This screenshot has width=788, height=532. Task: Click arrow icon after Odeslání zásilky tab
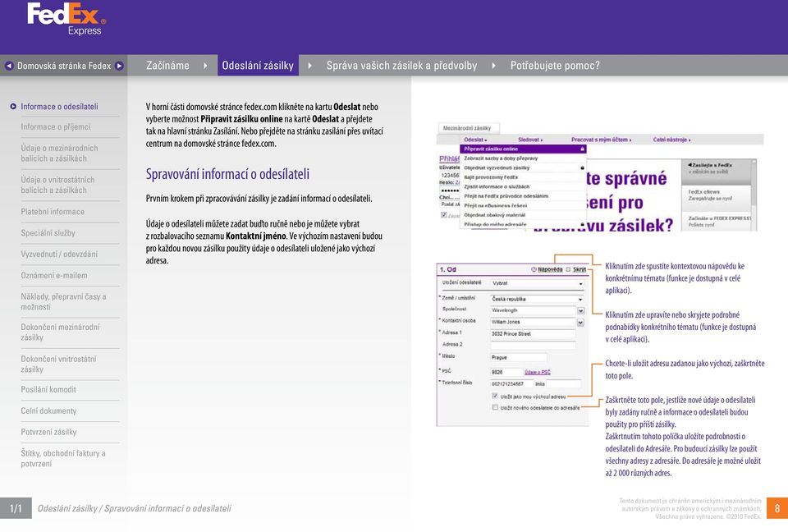309,66
